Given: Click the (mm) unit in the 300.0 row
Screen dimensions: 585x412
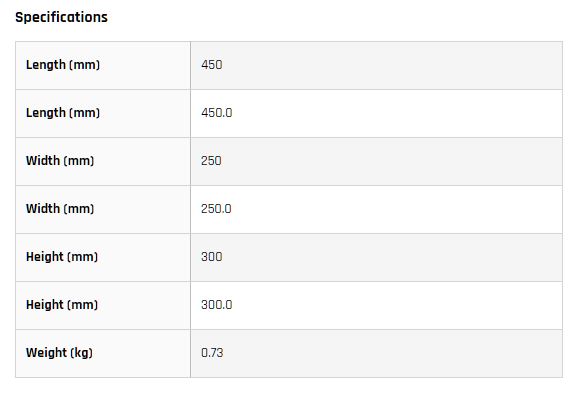Looking at the screenshot, I should coord(83,305).
